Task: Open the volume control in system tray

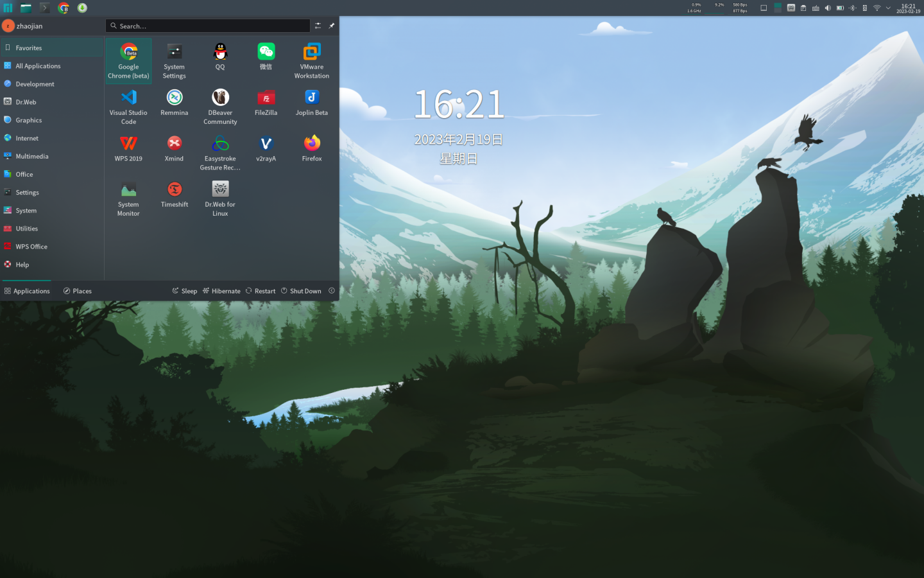Action: [x=827, y=8]
